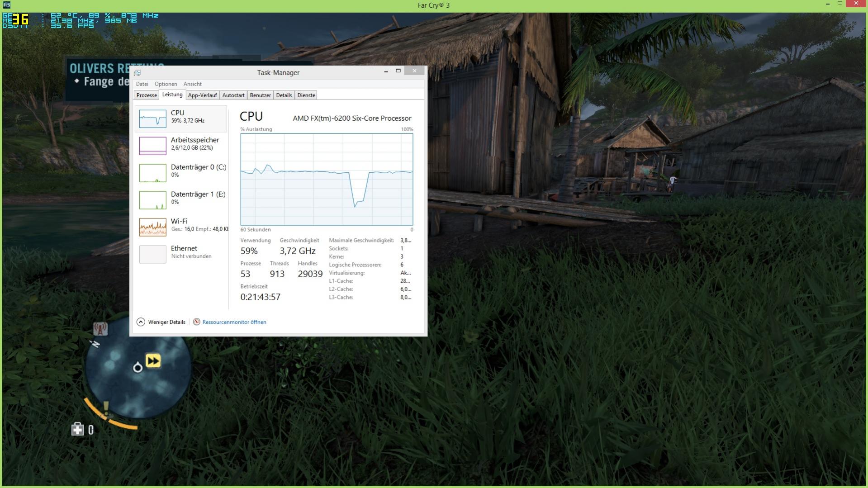Select the Ethernet graph thumbnail
868x488 pixels.
(x=153, y=254)
